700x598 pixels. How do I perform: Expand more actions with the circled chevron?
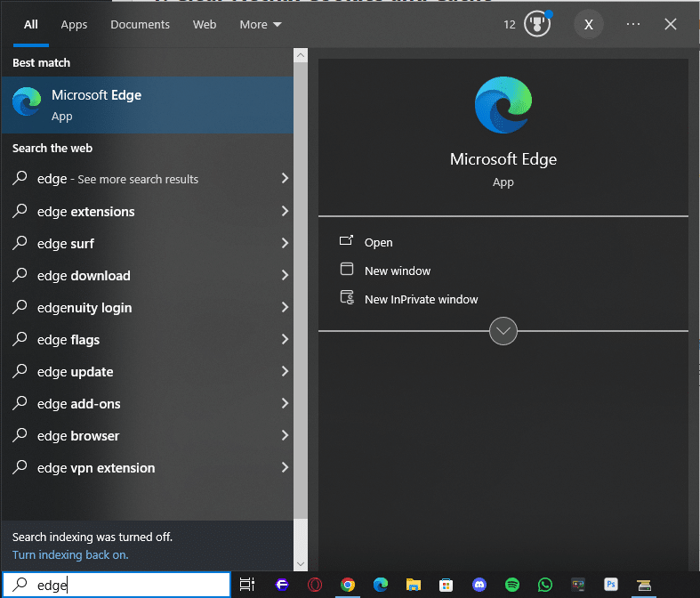point(503,331)
